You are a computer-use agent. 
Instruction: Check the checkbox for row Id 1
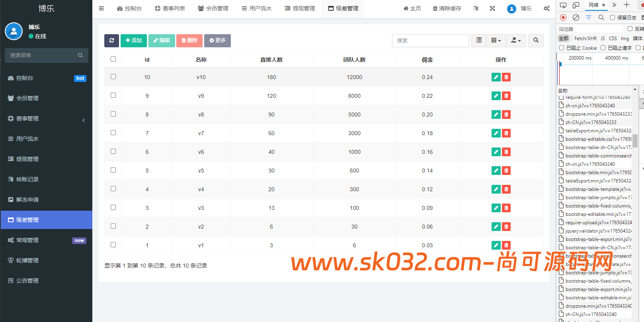113,245
